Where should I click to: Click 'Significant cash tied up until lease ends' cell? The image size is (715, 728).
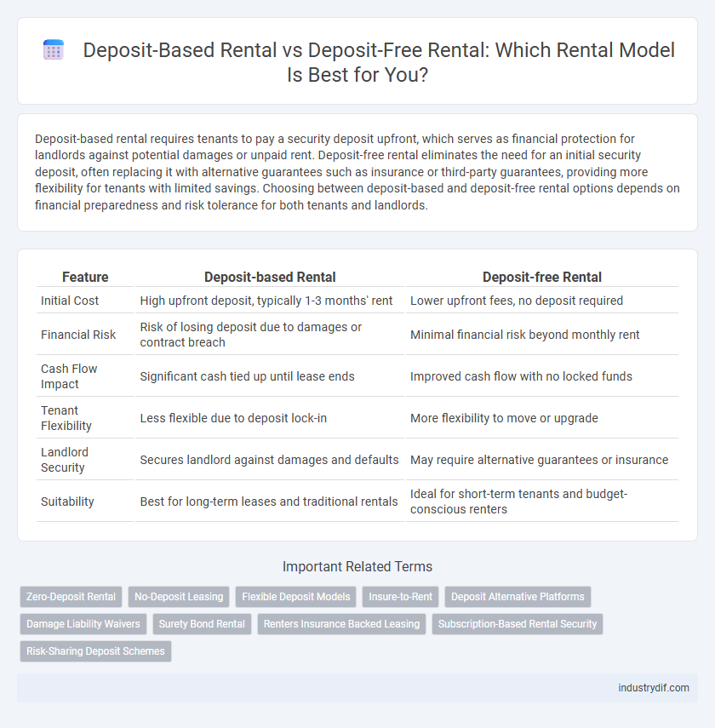click(x=270, y=376)
